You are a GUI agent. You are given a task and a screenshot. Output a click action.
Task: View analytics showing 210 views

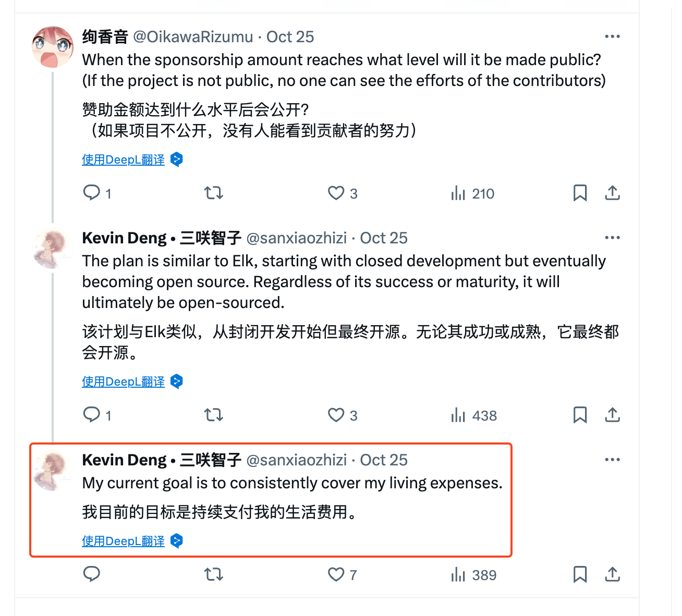coord(472,193)
